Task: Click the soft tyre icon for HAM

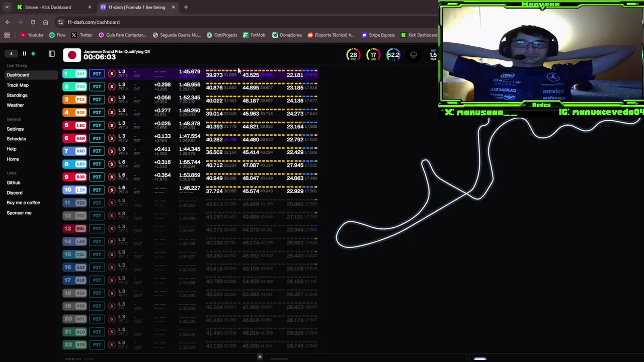Action: (x=112, y=138)
